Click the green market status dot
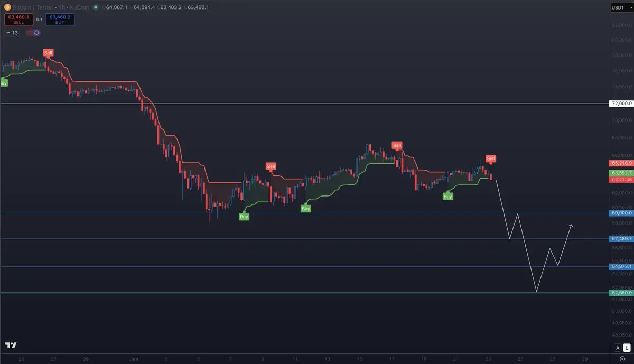 [95, 7]
